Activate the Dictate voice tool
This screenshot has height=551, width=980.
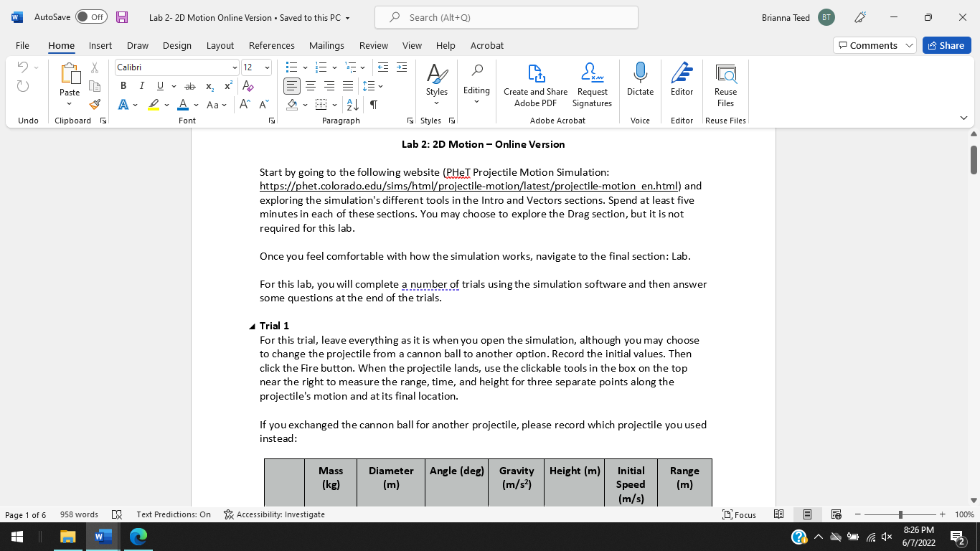(x=639, y=81)
